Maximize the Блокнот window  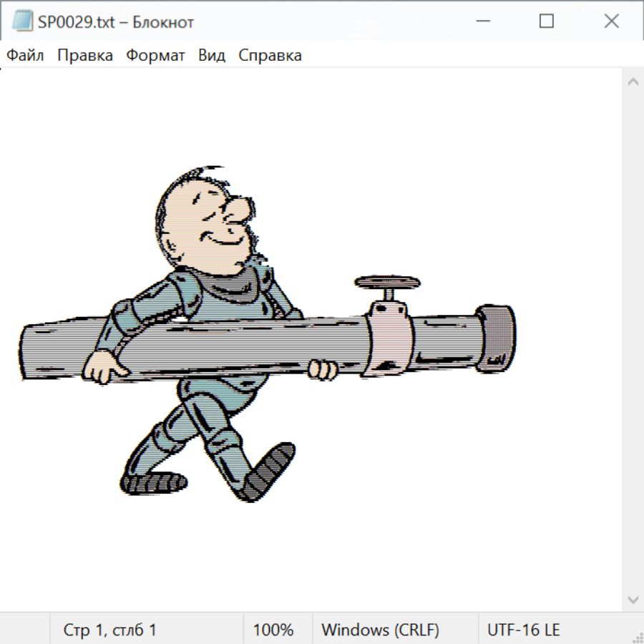547,21
